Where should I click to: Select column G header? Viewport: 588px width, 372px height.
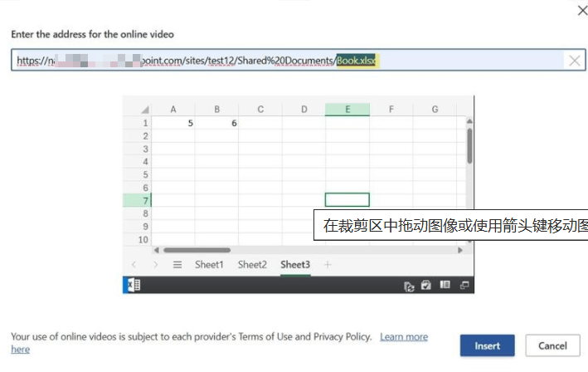435,110
